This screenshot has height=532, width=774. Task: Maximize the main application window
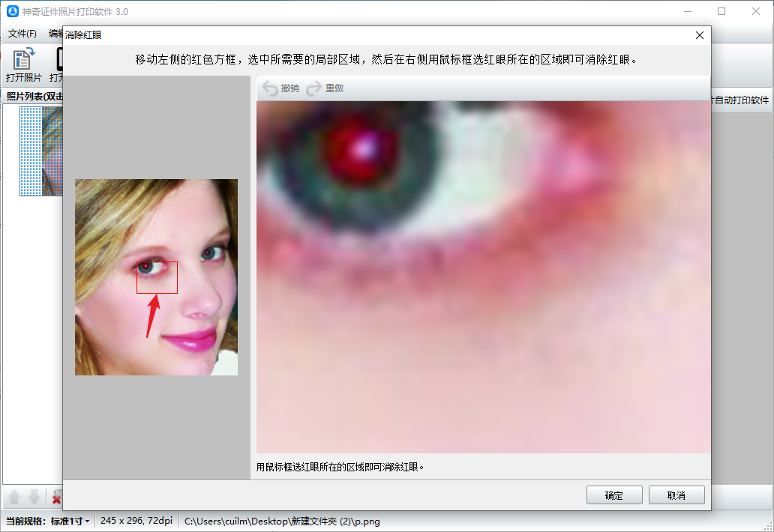pos(721,11)
